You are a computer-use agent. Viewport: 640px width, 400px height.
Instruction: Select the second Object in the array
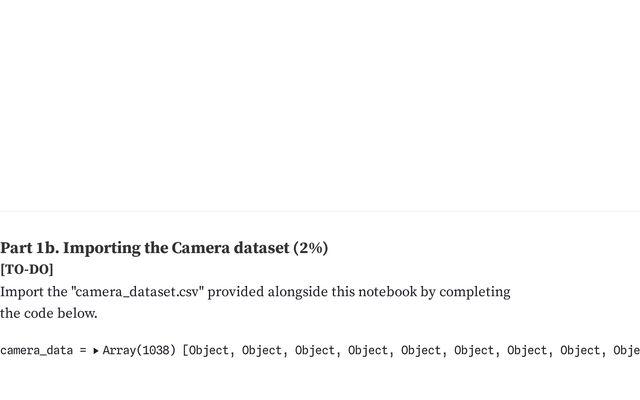point(262,351)
